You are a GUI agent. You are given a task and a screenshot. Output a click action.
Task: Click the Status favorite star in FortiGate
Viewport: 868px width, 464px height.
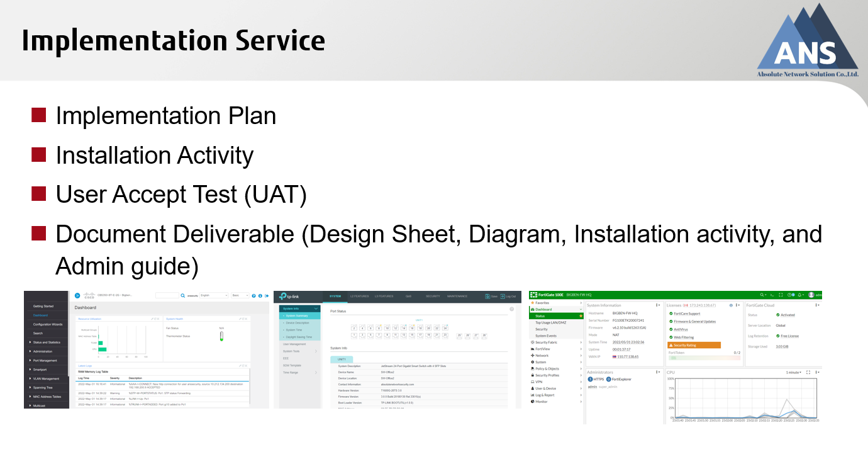[581, 316]
